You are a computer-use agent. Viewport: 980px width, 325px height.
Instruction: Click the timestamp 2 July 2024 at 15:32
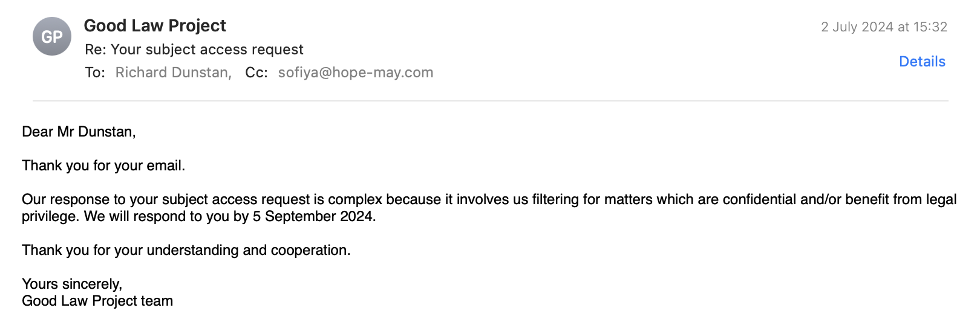884,27
